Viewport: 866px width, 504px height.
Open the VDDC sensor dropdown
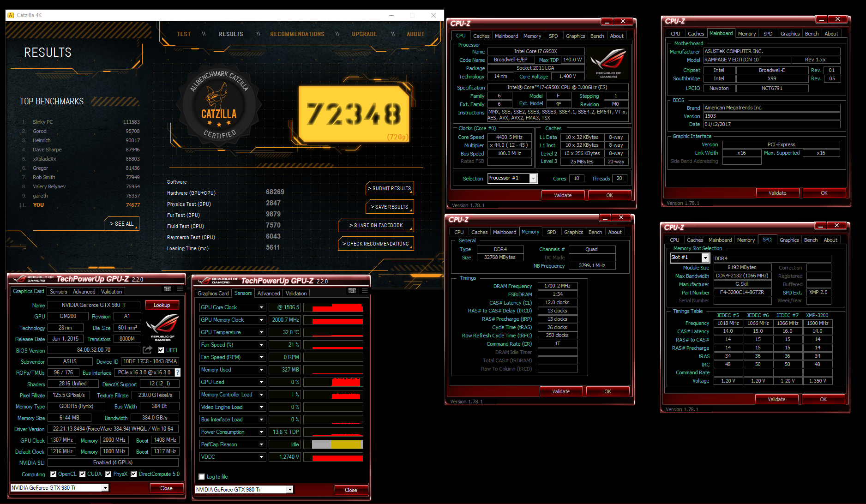tap(261, 457)
